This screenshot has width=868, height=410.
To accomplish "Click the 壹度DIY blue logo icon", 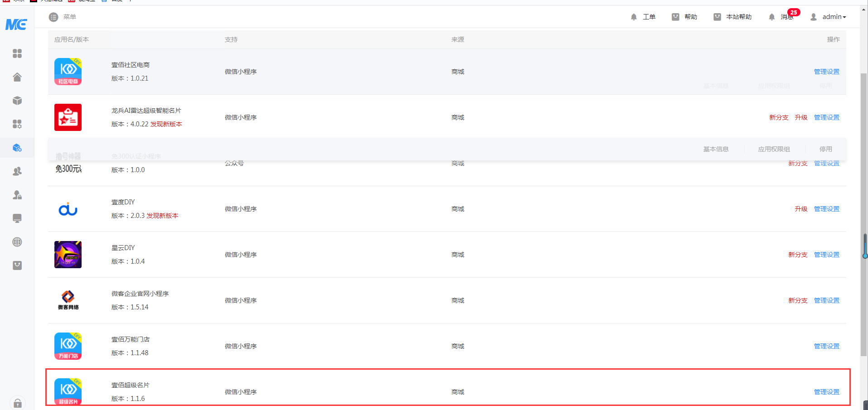I will 68,209.
